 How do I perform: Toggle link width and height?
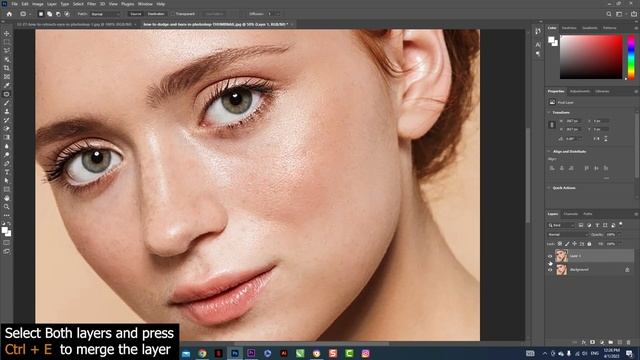[552, 125]
